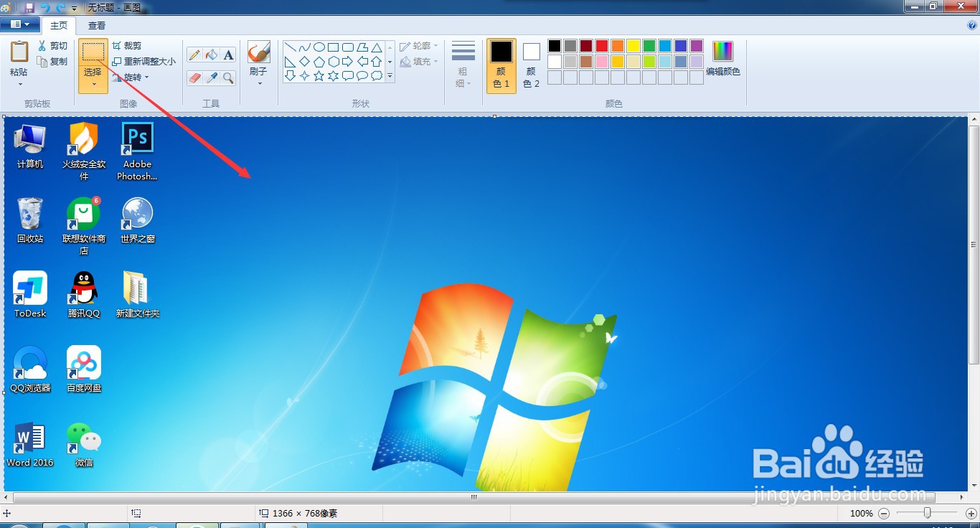Viewport: 980px width, 528px height.
Task: Click the Crop (裁剪) button
Action: click(127, 45)
